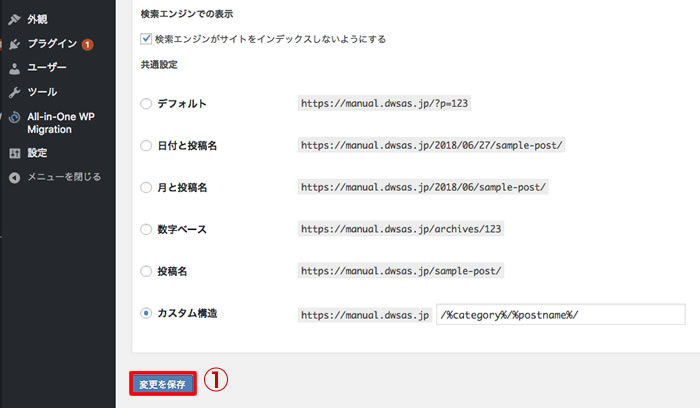Screen dimensions: 700x408
Task: Open the 設定 menu label
Action: [x=38, y=153]
